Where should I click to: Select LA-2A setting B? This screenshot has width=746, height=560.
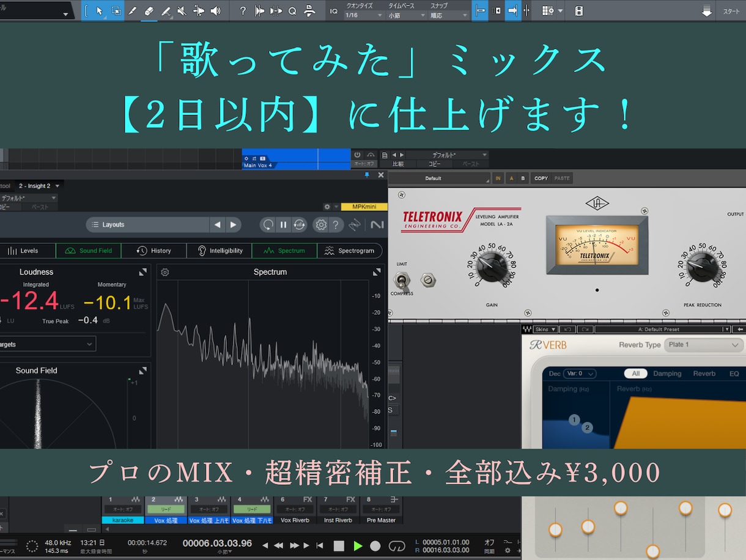coord(523,179)
